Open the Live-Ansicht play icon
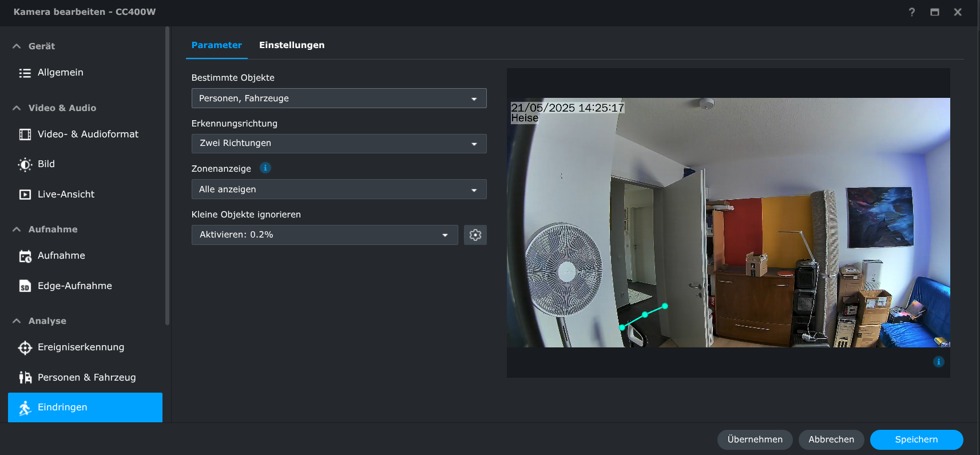Viewport: 980px width, 455px height. (25, 195)
